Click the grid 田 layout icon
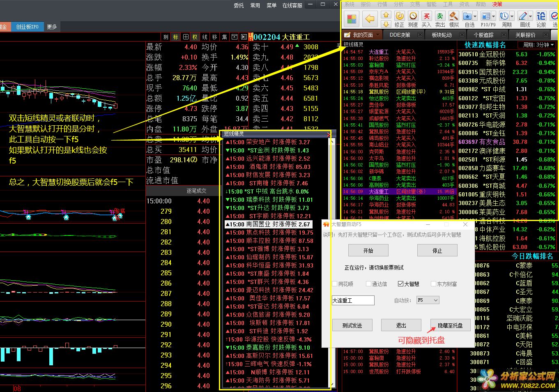 (x=186, y=37)
